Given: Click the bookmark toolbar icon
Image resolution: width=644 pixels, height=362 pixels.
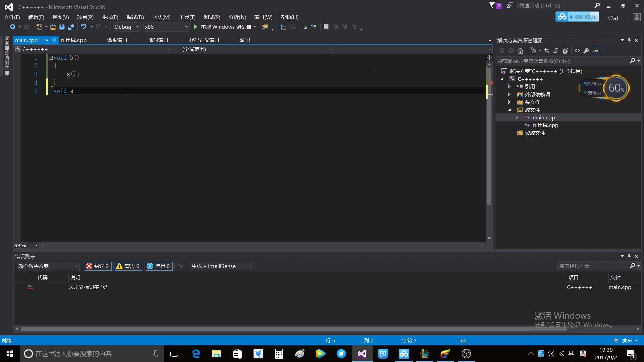Looking at the screenshot, I should click(x=326, y=27).
